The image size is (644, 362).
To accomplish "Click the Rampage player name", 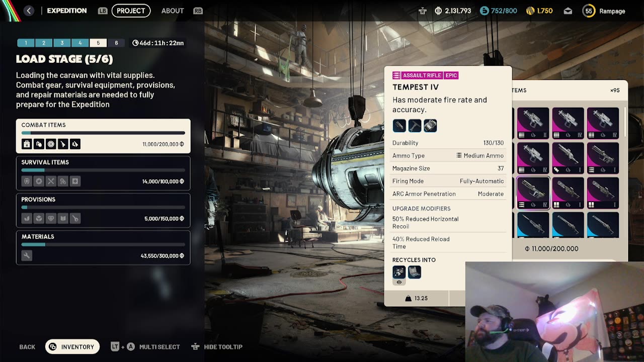I will pos(612,11).
